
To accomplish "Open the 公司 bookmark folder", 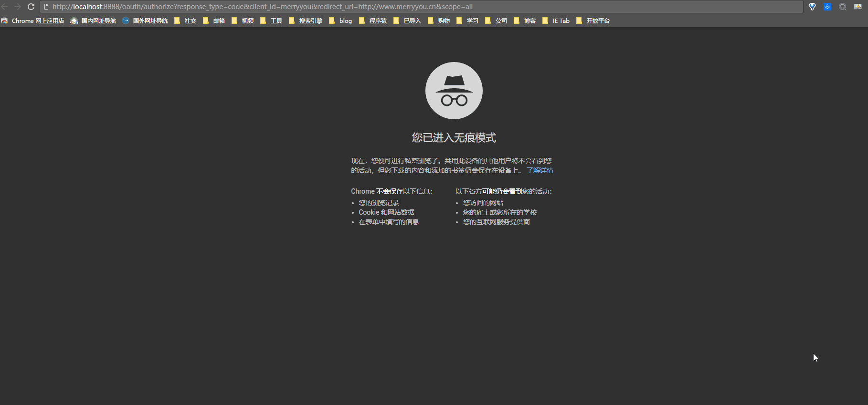I will pyautogui.click(x=496, y=21).
